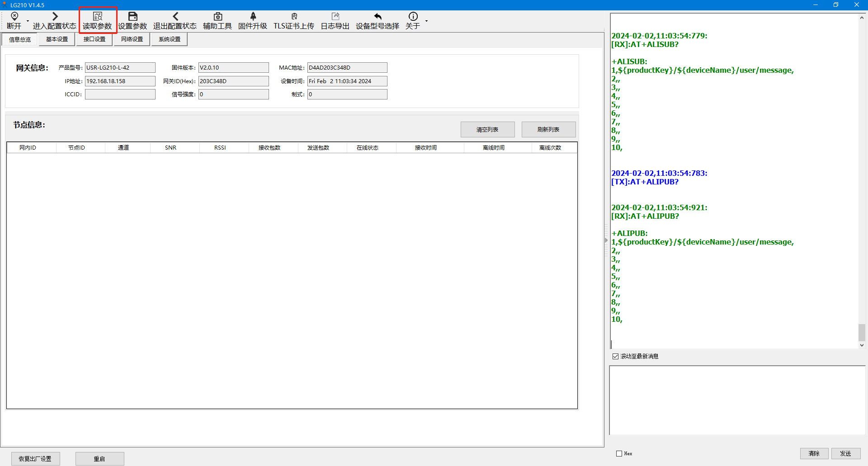The image size is (868, 466).
Task: Click the [RX]:AT+ALISUB? log line
Action: 645,44
